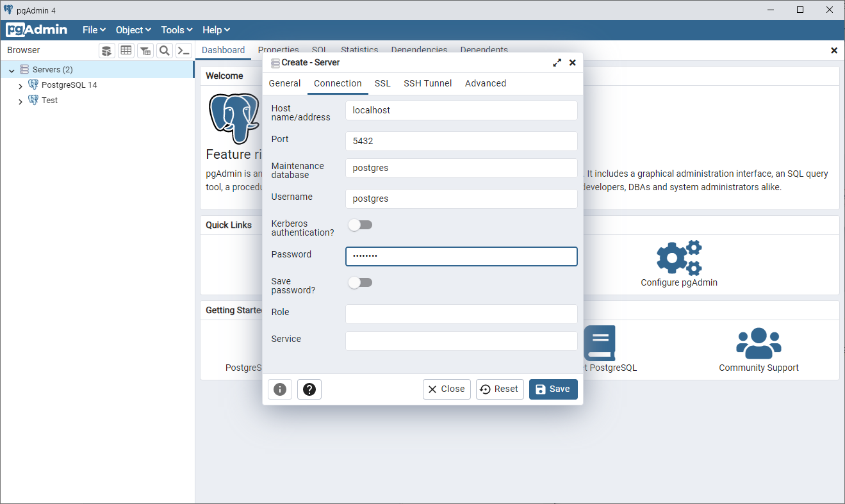This screenshot has height=504, width=845.
Task: Maximize the Create - Server dialog
Action: (557, 63)
